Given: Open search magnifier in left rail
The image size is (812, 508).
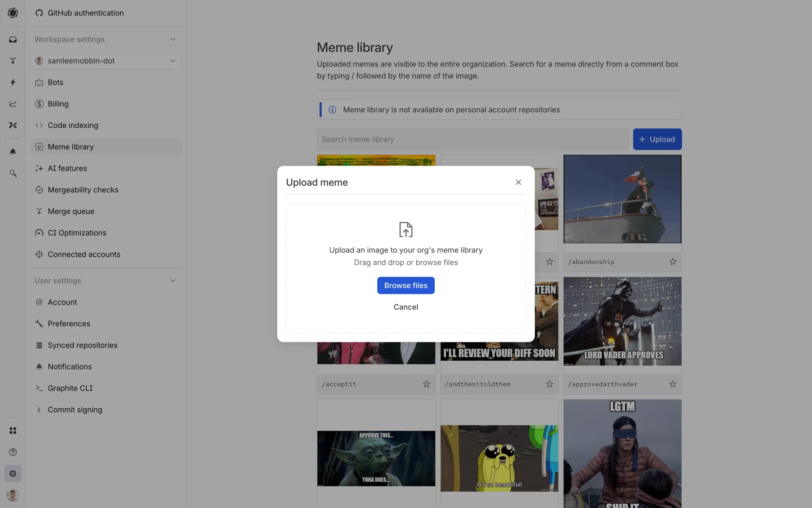Looking at the screenshot, I should click(x=13, y=173).
